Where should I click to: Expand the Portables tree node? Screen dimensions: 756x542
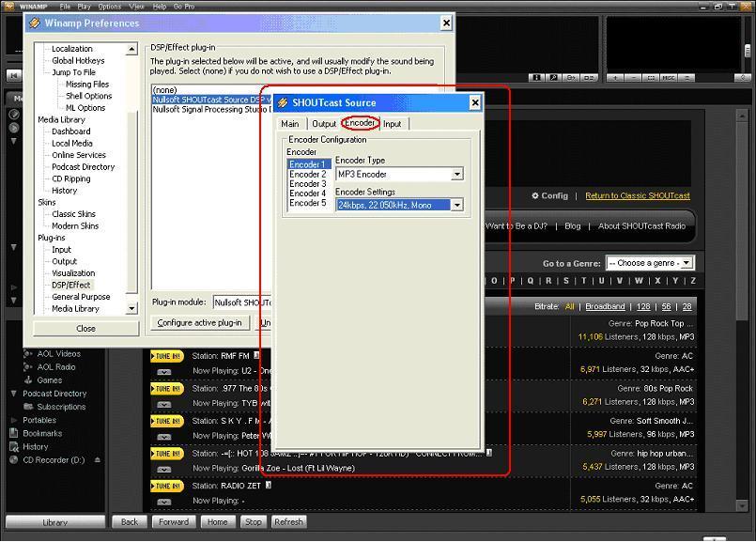point(13,420)
